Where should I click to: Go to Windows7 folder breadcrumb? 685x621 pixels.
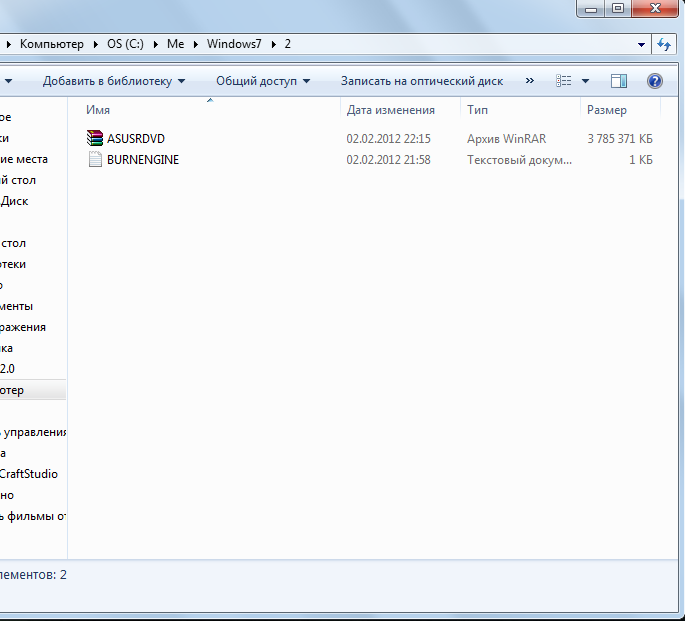[234, 44]
